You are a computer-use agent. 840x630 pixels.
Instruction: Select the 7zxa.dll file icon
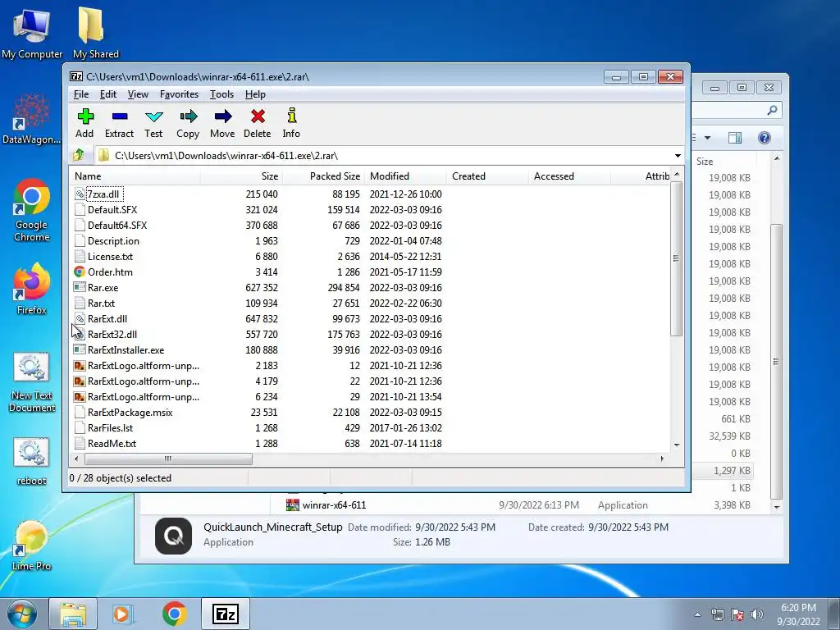click(x=80, y=194)
